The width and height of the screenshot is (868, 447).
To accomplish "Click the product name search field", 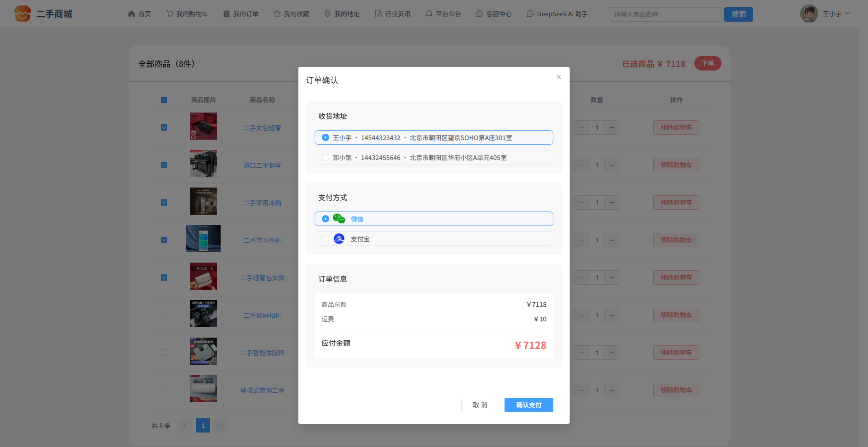I will pos(665,14).
